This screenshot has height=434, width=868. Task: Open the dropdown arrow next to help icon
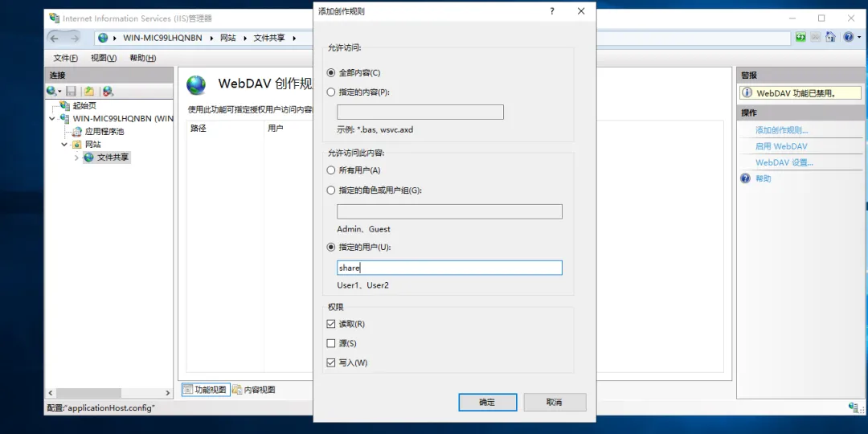[858, 38]
